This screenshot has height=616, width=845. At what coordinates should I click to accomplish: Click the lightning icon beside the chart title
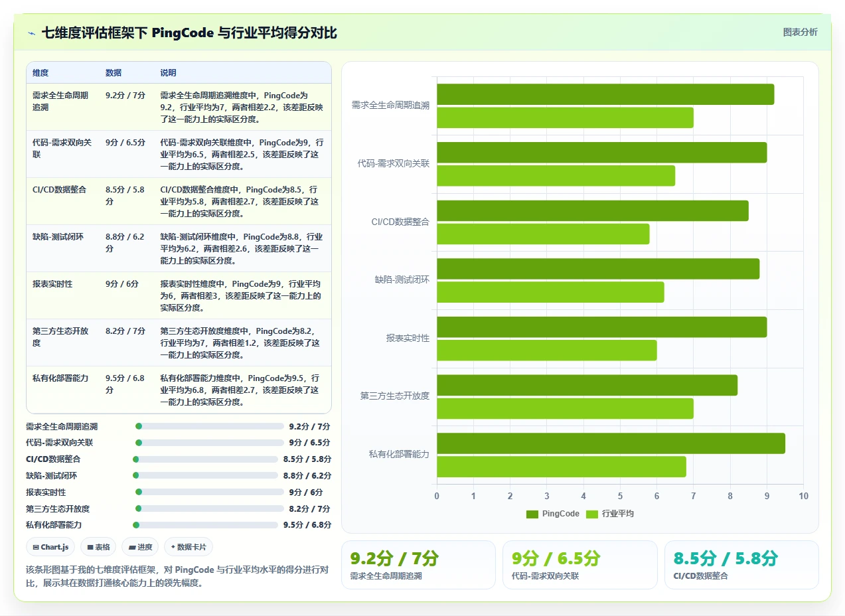pos(32,33)
